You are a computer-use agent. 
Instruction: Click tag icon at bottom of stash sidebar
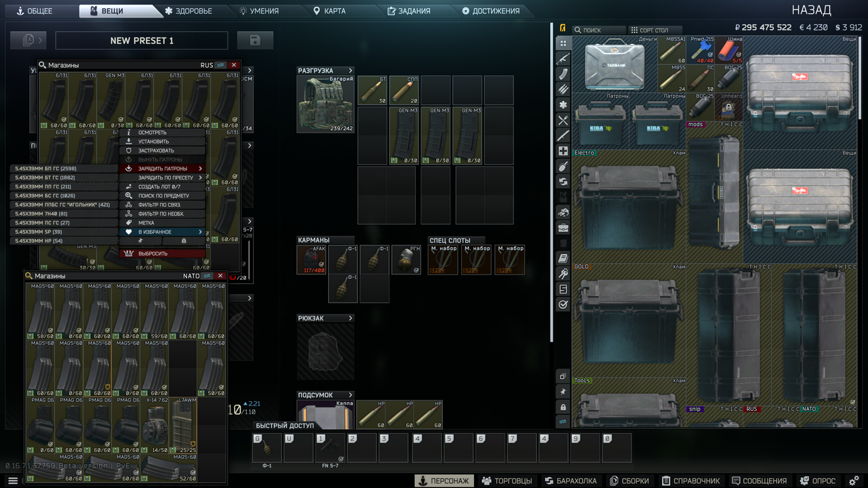[563, 422]
